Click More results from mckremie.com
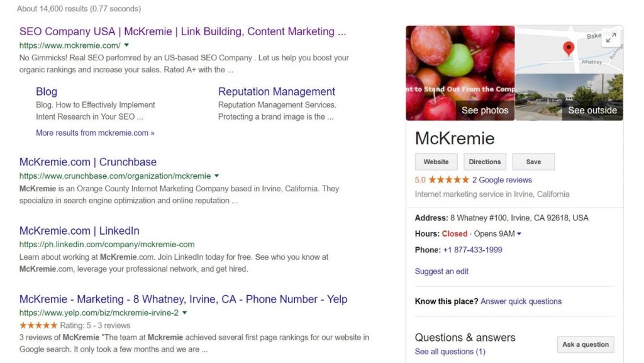This screenshot has height=363, width=644. point(95,133)
